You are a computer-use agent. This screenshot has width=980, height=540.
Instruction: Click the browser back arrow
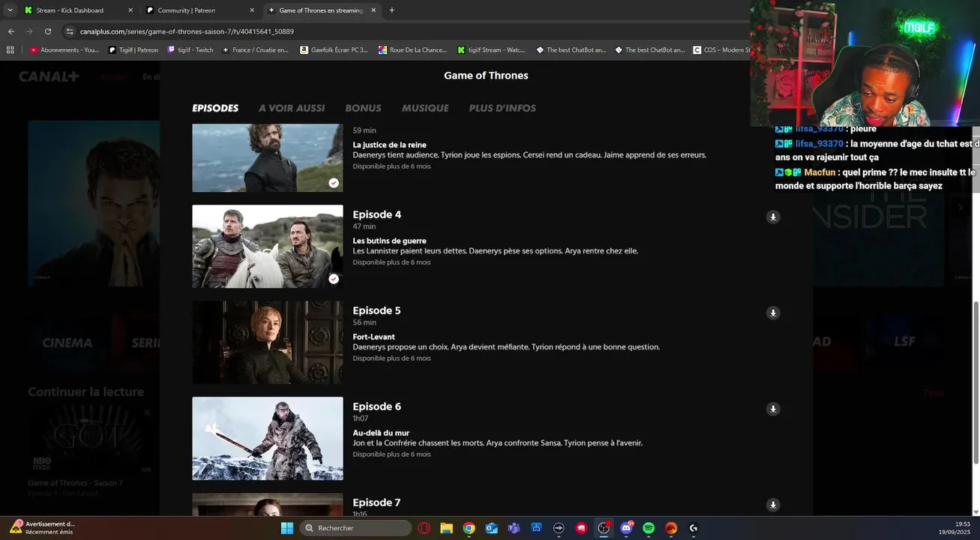click(x=11, y=31)
